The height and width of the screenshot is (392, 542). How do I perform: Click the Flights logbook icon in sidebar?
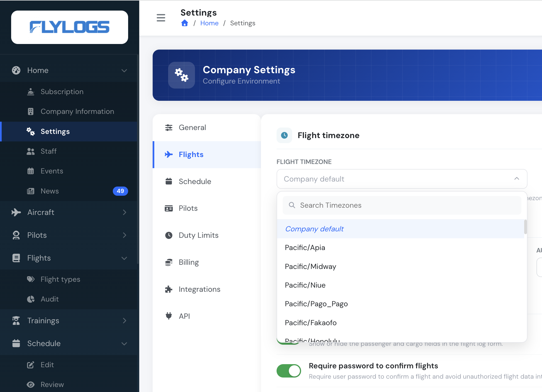16,258
